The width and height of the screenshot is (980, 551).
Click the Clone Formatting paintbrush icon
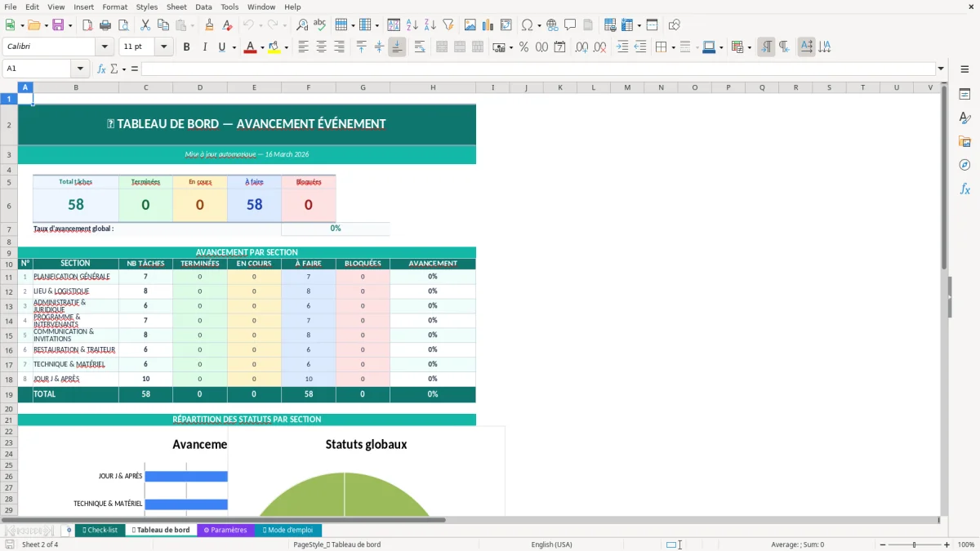coord(210,25)
